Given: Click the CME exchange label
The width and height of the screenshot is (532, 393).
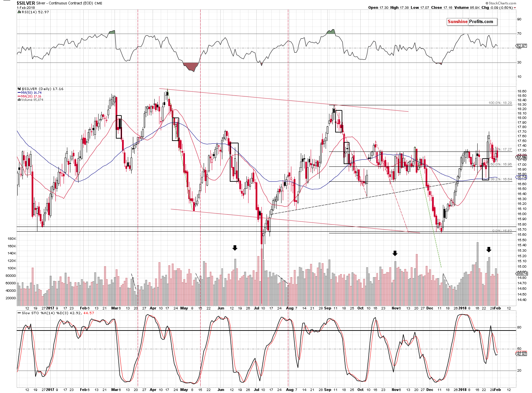Looking at the screenshot, I should [x=98, y=3].
